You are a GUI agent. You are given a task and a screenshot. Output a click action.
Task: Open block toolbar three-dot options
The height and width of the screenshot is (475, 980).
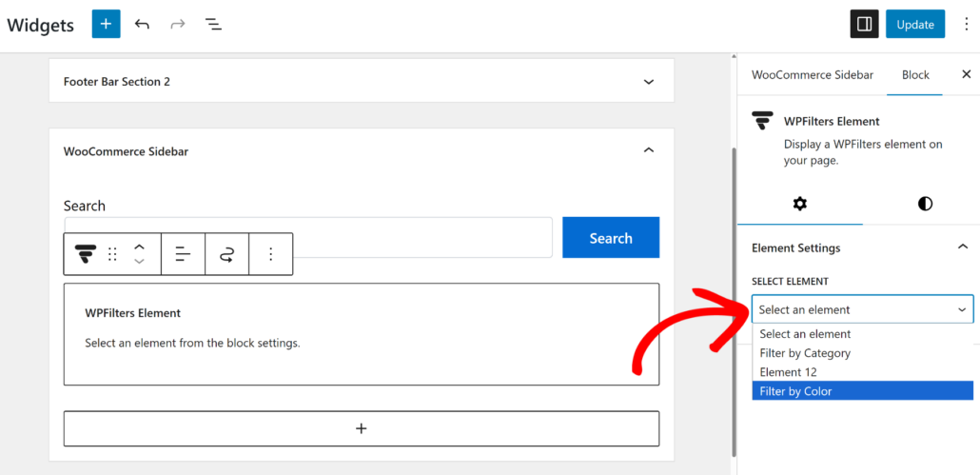click(270, 254)
